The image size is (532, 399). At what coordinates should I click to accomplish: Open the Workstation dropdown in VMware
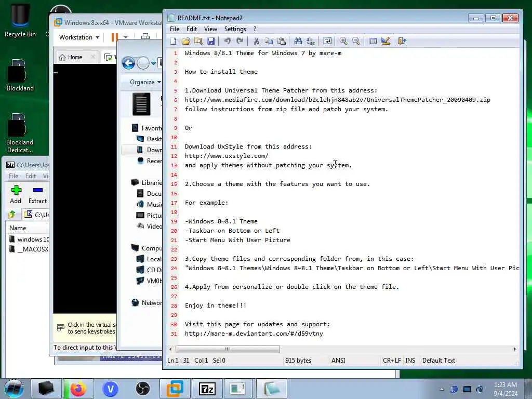click(79, 37)
